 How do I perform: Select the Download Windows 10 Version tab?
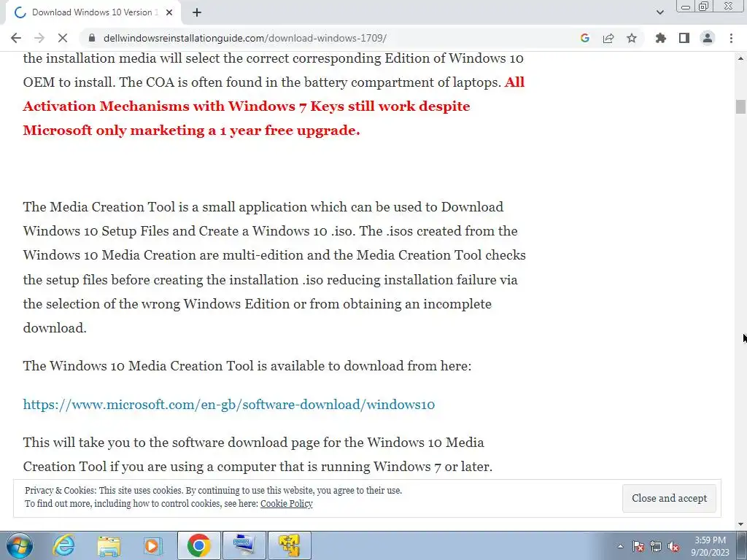(x=93, y=12)
